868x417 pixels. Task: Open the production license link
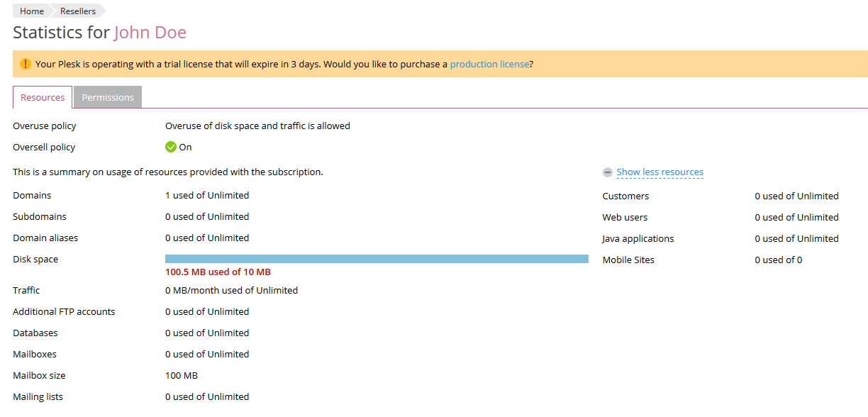click(x=489, y=64)
